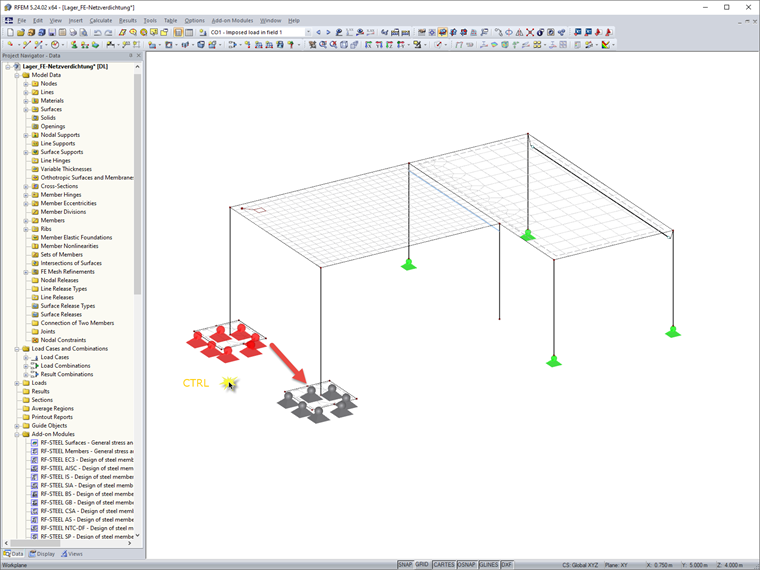Toggle Project Navigator display button
This screenshot has height=570, width=760.
pos(178,32)
